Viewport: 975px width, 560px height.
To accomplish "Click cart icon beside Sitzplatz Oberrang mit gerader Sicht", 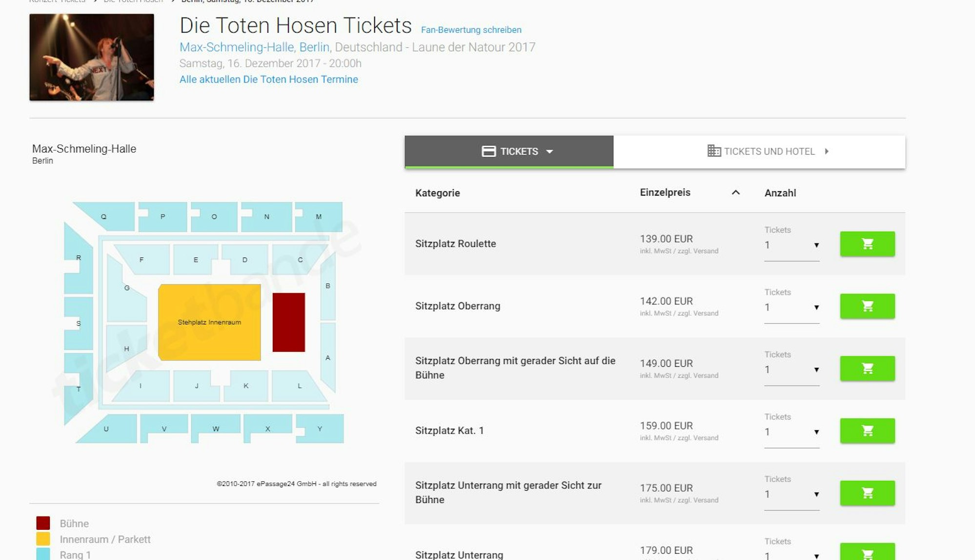I will (x=867, y=368).
